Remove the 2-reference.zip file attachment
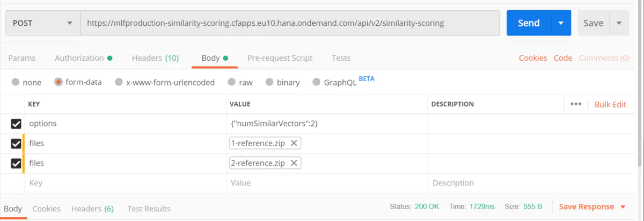Image resolution: width=644 pixels, height=221 pixels. tap(294, 163)
